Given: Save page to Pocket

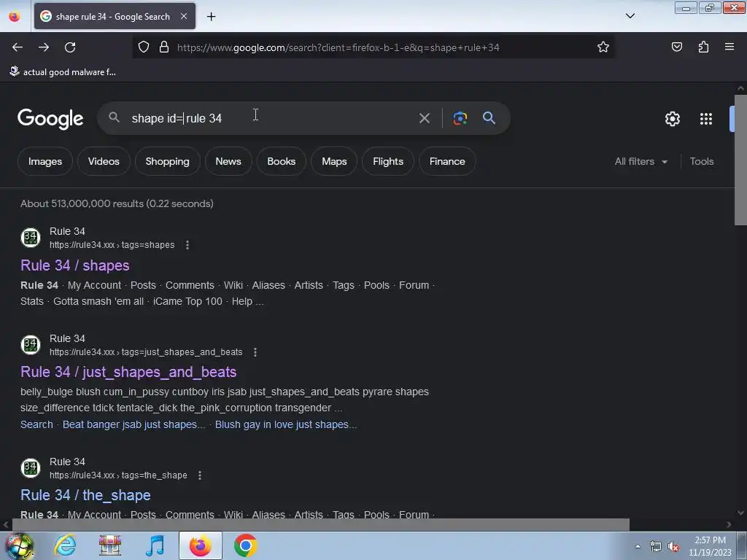Looking at the screenshot, I should [x=676, y=47].
